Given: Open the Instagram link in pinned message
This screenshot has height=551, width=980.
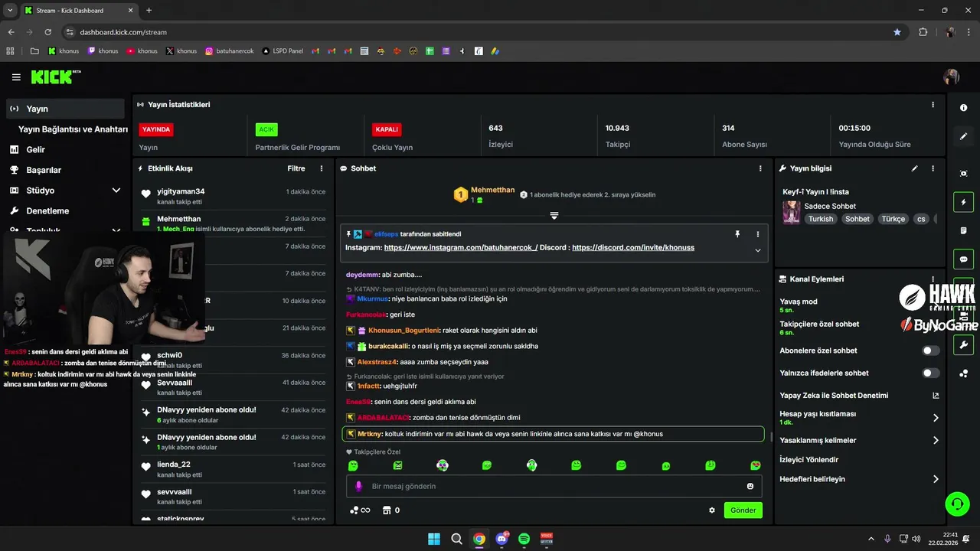Looking at the screenshot, I should point(461,248).
